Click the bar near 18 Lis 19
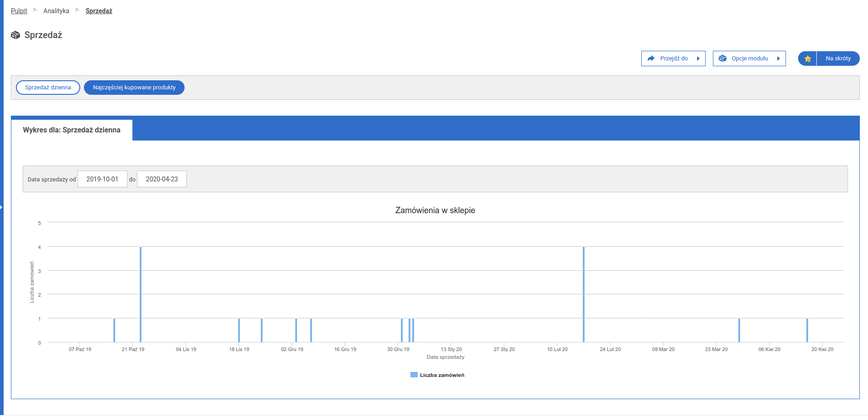Viewport: 868px width, 420px height. coord(239,330)
